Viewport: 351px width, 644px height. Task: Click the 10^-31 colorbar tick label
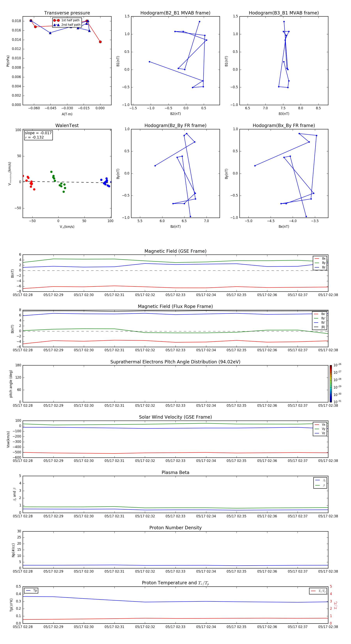(x=337, y=402)
